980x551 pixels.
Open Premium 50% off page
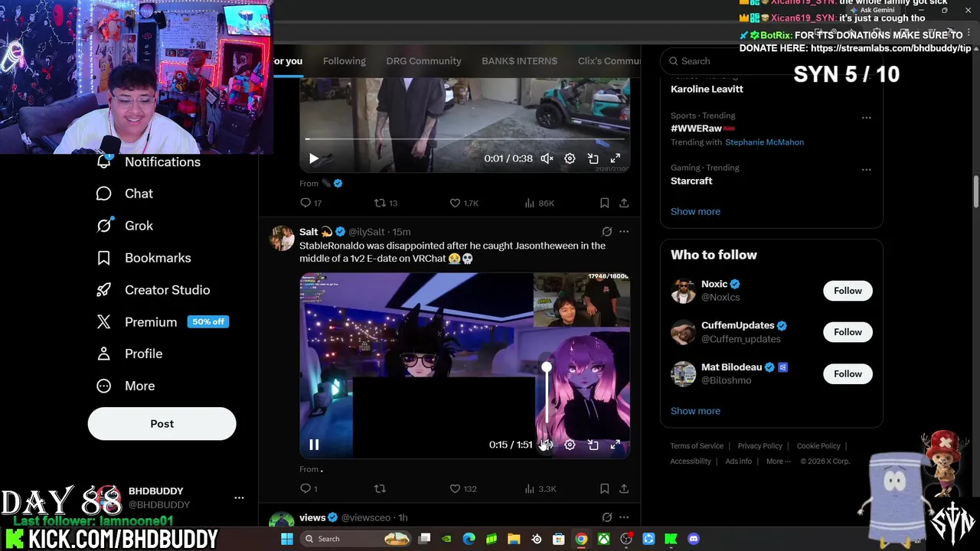(162, 322)
